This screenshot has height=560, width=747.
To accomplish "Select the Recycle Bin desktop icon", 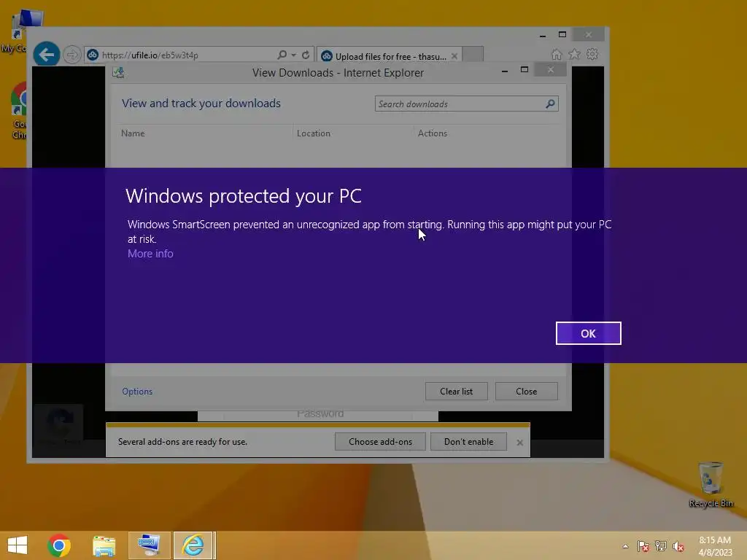I will (x=711, y=484).
